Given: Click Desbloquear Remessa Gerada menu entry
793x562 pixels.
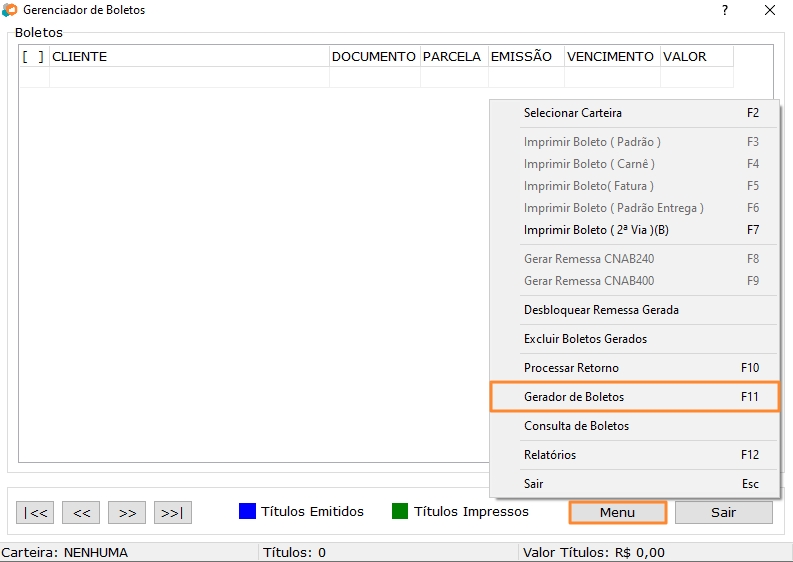Looking at the screenshot, I should coord(601,310).
